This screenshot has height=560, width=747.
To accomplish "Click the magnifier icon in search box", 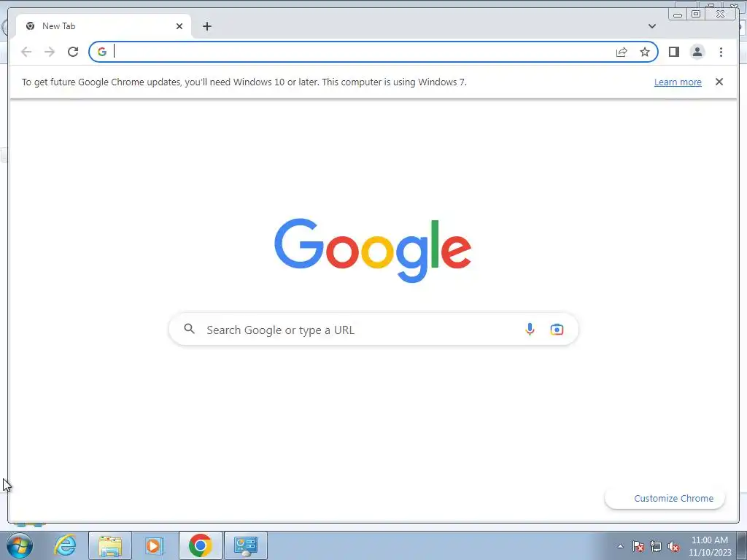I will tap(189, 329).
